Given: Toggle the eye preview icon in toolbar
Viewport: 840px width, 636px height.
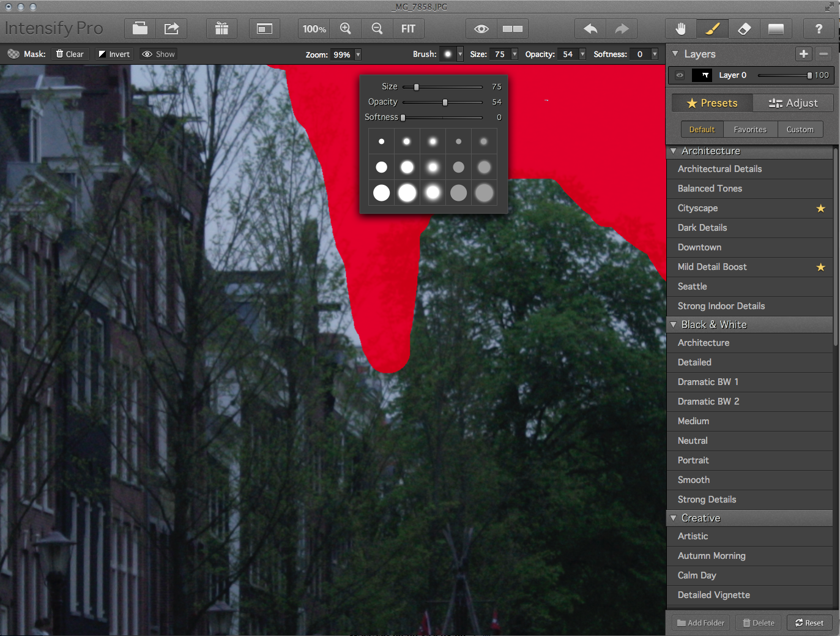Looking at the screenshot, I should pyautogui.click(x=481, y=28).
